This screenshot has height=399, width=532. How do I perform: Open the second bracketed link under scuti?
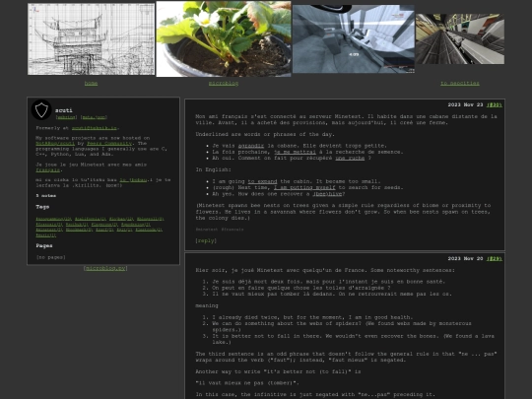click(x=94, y=117)
